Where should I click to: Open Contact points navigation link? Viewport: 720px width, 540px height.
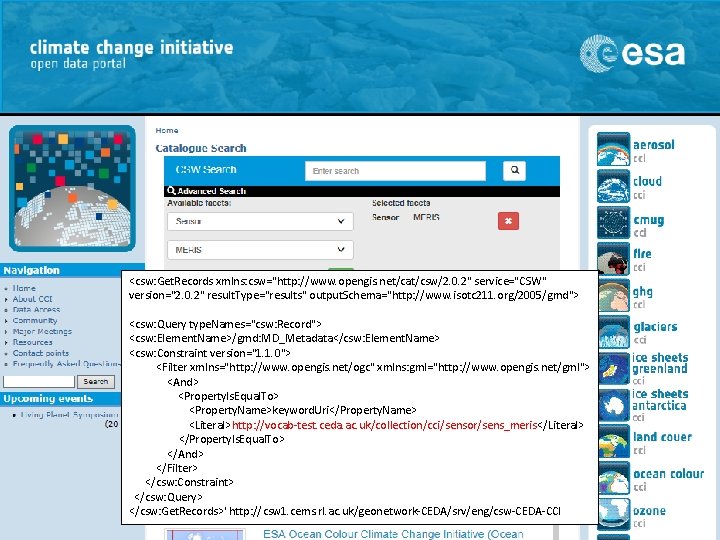point(40,353)
